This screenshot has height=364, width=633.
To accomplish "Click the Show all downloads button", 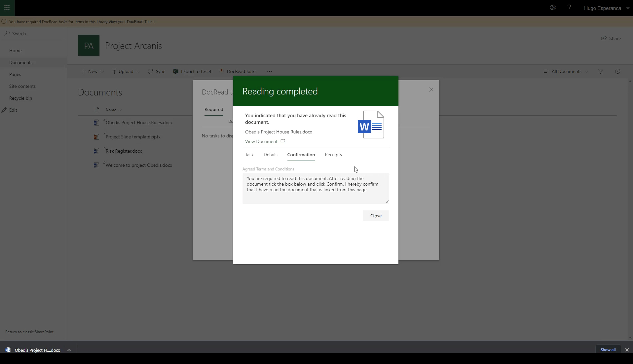I will pyautogui.click(x=608, y=350).
